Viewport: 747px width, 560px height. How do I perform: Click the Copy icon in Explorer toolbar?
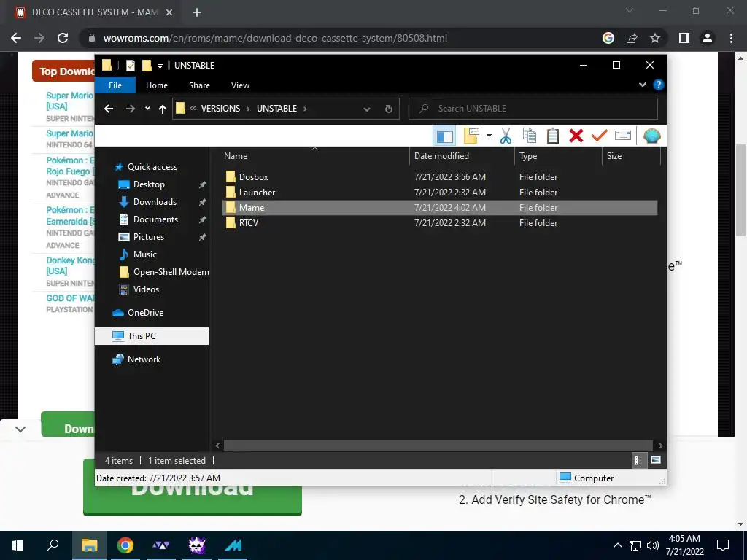[x=530, y=136]
